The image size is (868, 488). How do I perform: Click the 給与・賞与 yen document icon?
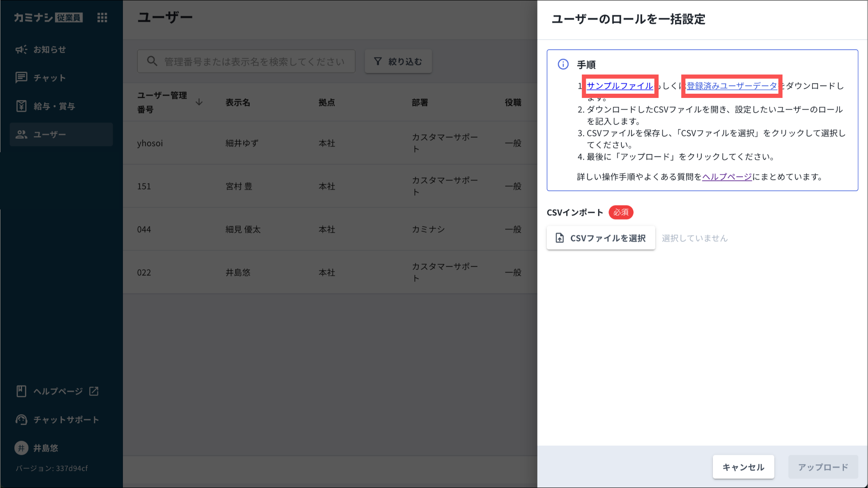(x=21, y=106)
